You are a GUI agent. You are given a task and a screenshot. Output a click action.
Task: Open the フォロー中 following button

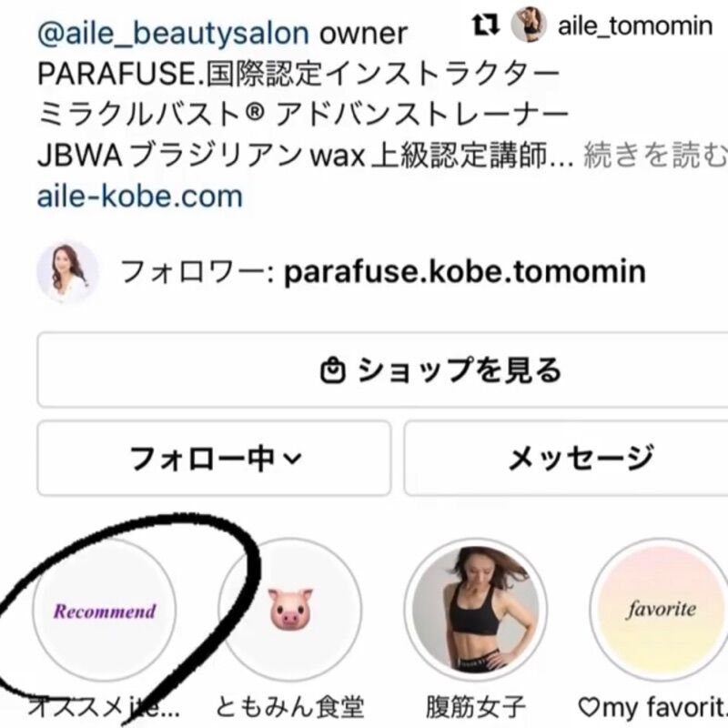214,459
